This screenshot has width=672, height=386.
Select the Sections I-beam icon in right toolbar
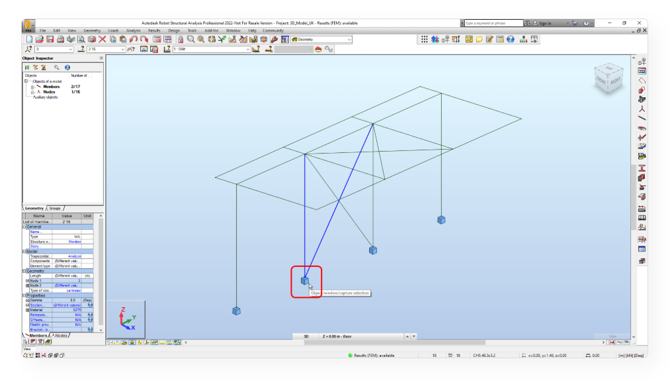pos(642,168)
